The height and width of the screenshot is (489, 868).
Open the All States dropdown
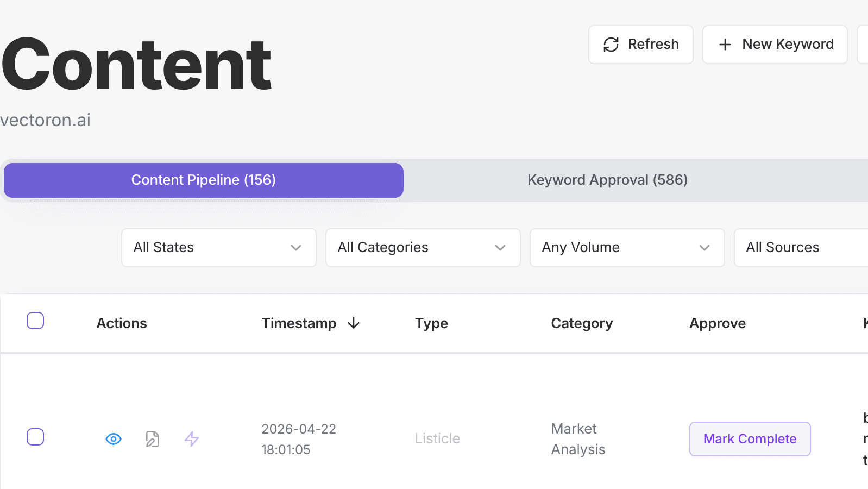[x=219, y=248]
